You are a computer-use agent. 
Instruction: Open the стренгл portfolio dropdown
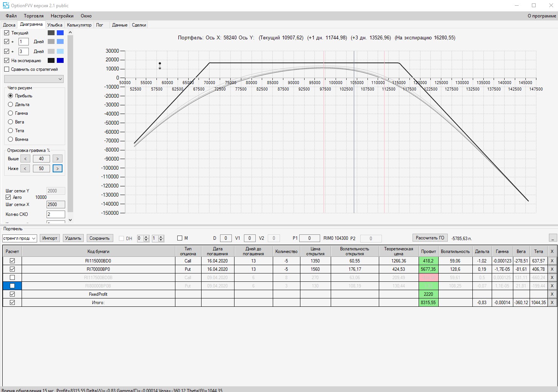19,238
